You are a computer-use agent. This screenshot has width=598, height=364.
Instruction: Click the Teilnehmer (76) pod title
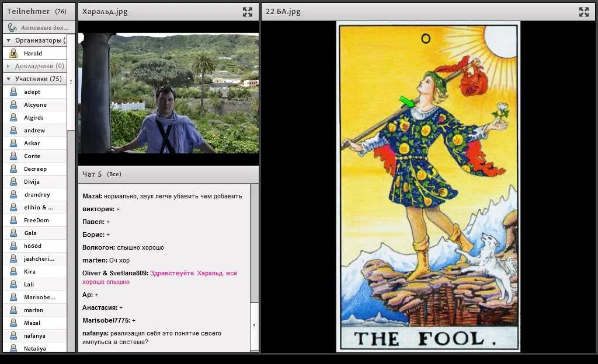pos(37,12)
